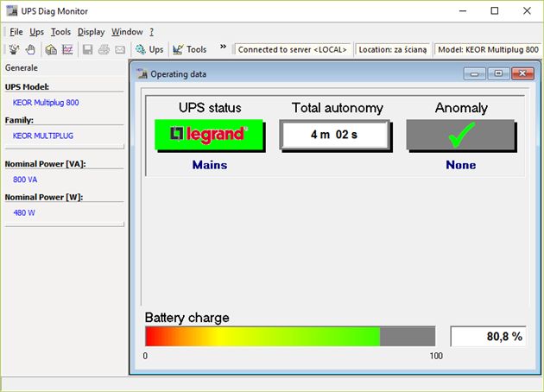
Task: Click the Nominal Power [W]: heading
Action: 44,197
